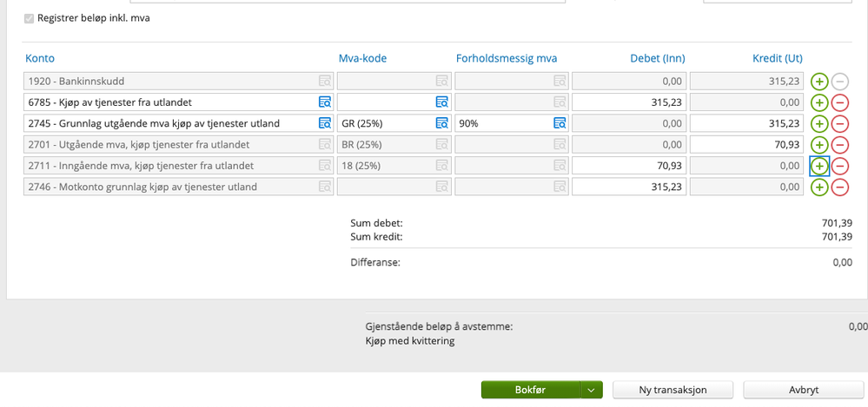Screen dimensions: 868x407
Task: Edit the kredit amount in the 2745 row
Action: (746, 123)
